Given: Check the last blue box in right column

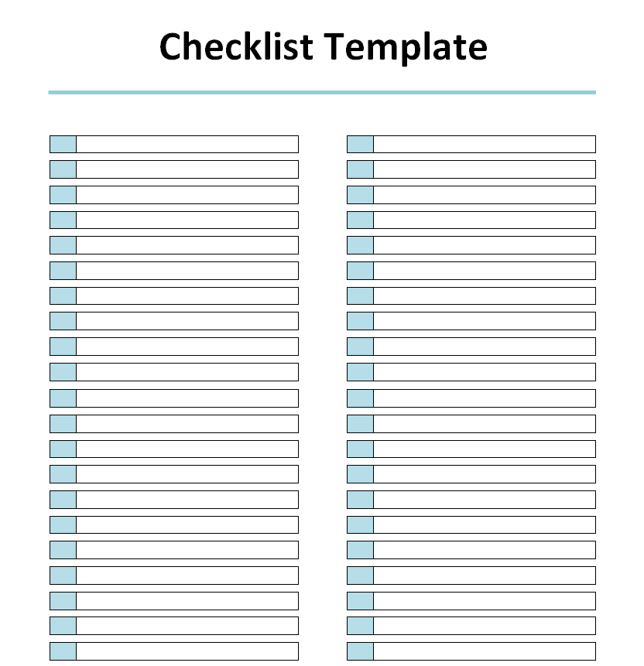Looking at the screenshot, I should 360,651.
